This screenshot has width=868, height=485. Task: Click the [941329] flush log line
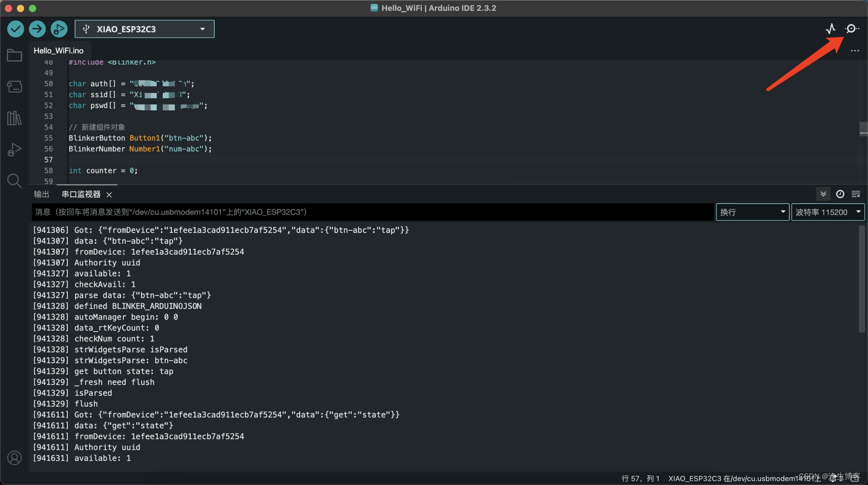65,404
